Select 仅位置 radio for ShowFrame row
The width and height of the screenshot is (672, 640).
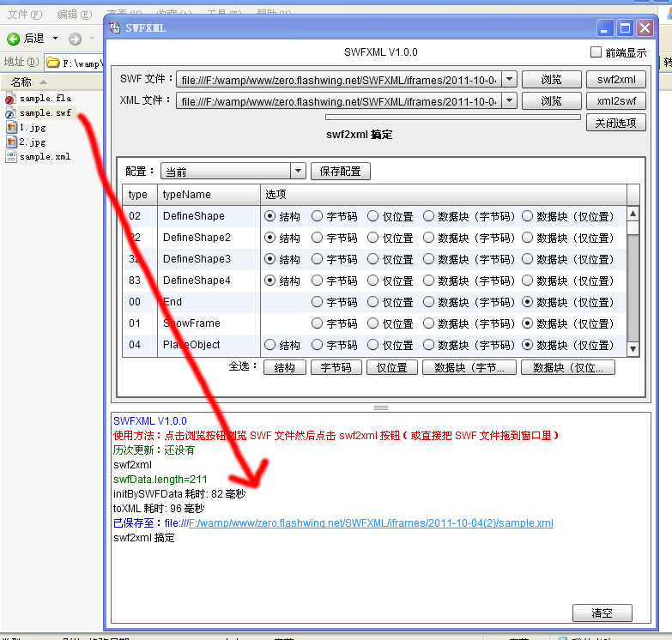tap(372, 323)
